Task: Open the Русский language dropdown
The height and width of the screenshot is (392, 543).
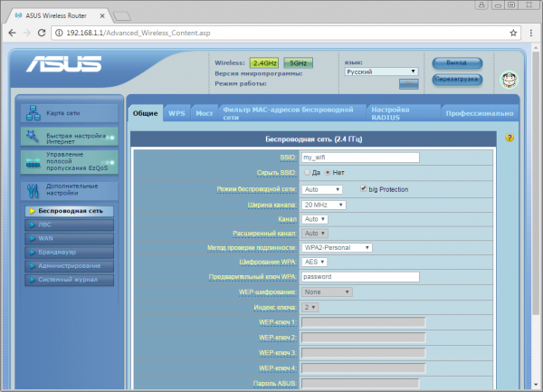Action: 381,72
